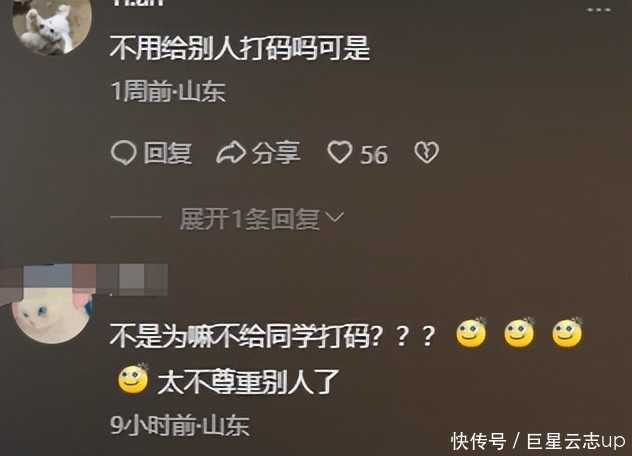
Task: Dislike comment with the broken heart icon
Action: [426, 152]
